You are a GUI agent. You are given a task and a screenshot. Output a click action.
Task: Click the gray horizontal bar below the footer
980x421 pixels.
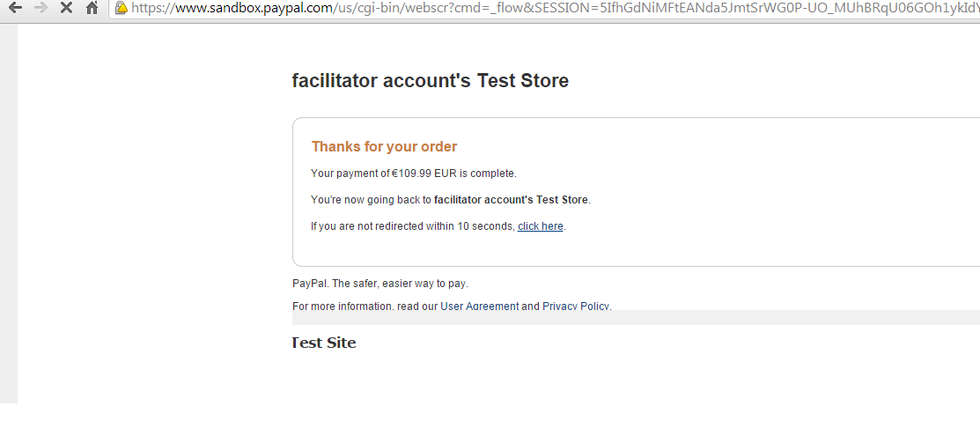click(x=636, y=317)
